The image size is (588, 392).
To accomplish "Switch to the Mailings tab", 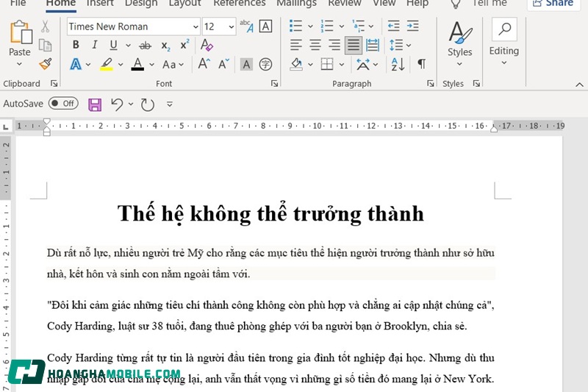I will (296, 3).
